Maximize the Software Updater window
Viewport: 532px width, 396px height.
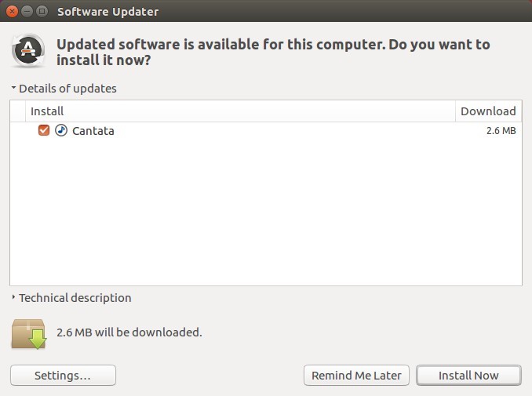point(42,11)
